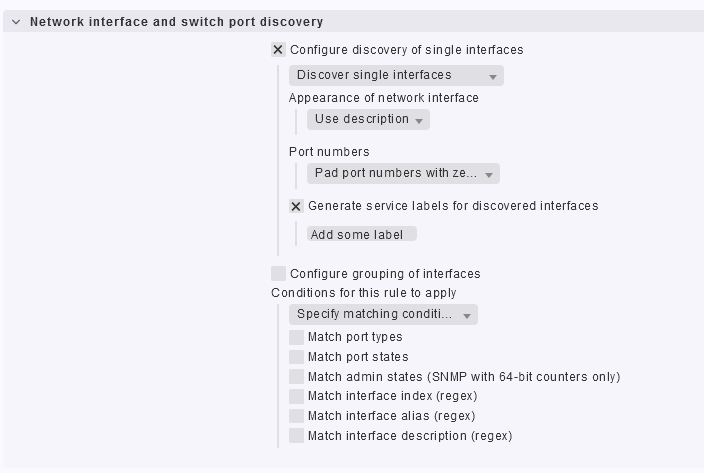This screenshot has width=704, height=473.
Task: Click the Add some label field
Action: coord(361,234)
